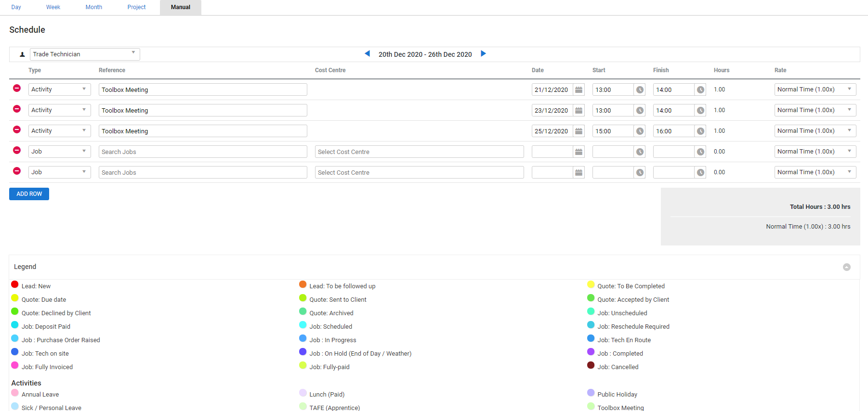This screenshot has height=411, width=868.
Task: Click the ADD ROW button
Action: [29, 194]
